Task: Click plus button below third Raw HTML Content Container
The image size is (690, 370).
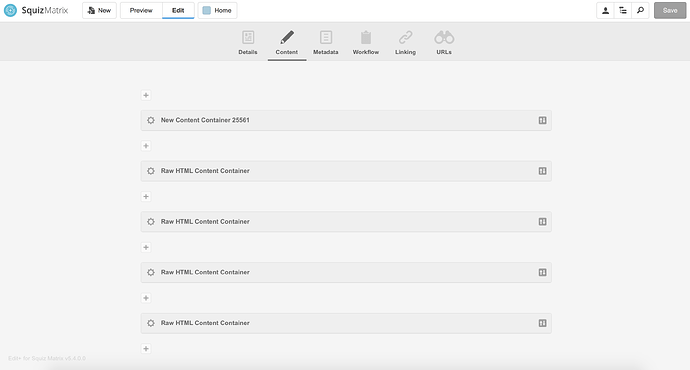Action: [146, 298]
